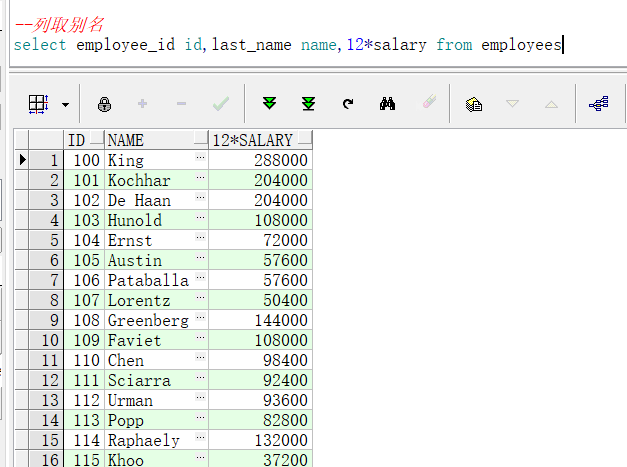Select the salary cell 92400
Screen dimensions: 627x467
[x=260, y=380]
